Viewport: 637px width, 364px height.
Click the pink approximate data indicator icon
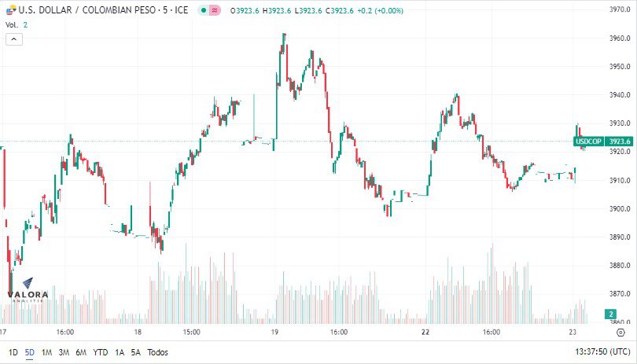click(x=215, y=10)
